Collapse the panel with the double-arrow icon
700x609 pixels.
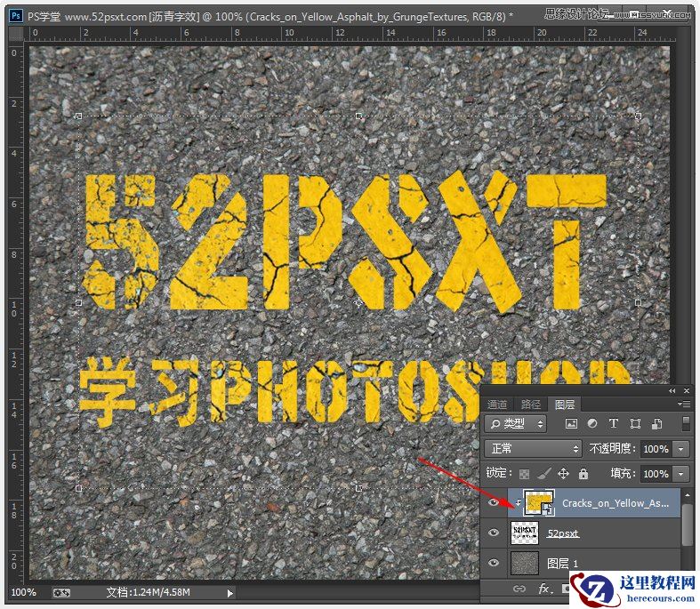672,391
